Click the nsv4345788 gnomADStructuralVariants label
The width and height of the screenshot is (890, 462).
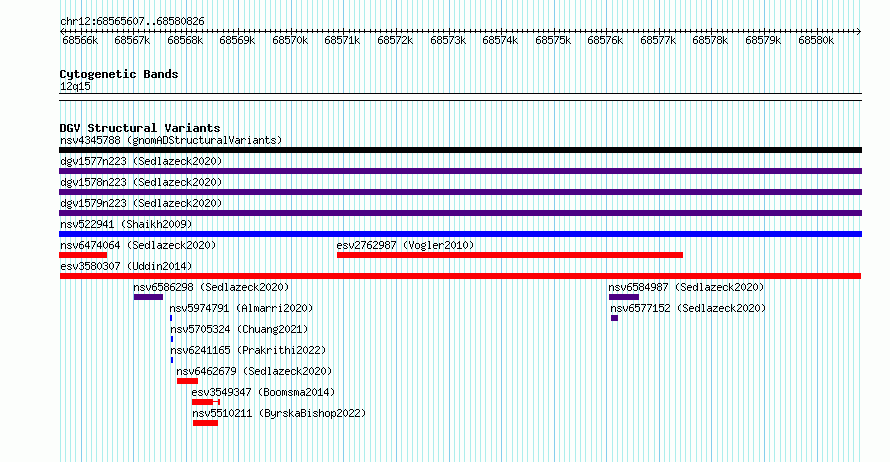pos(171,140)
